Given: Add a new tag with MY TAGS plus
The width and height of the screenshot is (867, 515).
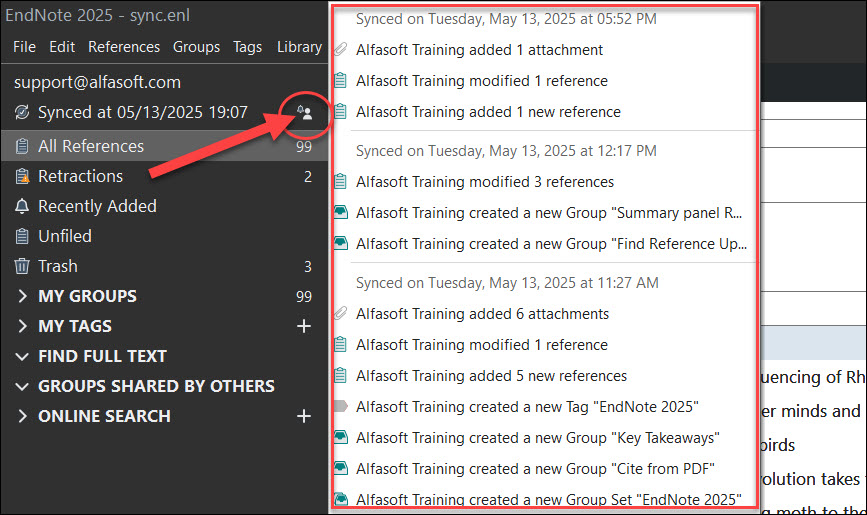Looking at the screenshot, I should click(x=304, y=326).
